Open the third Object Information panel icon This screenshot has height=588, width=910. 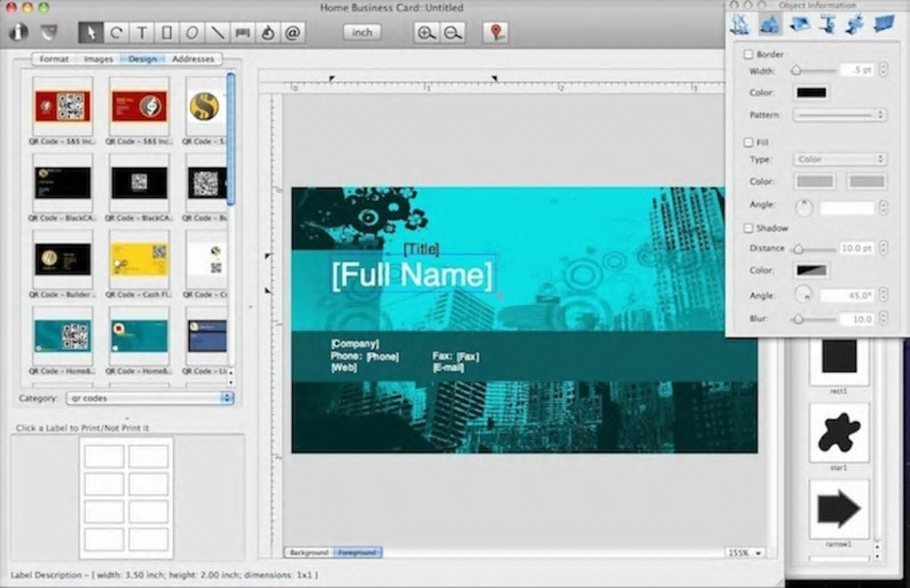[x=800, y=24]
